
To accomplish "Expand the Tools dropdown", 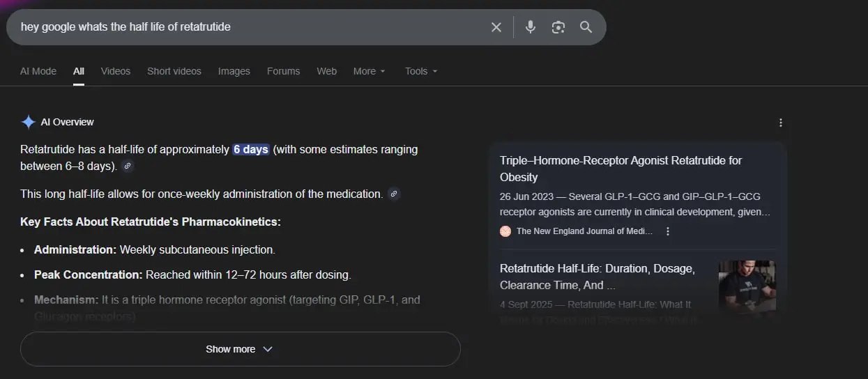I will 421,71.
